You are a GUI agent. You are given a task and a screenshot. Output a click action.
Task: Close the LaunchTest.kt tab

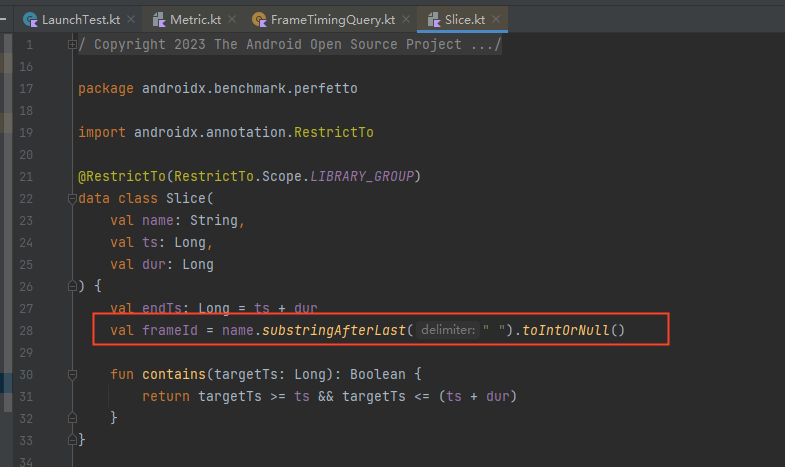pos(131,19)
